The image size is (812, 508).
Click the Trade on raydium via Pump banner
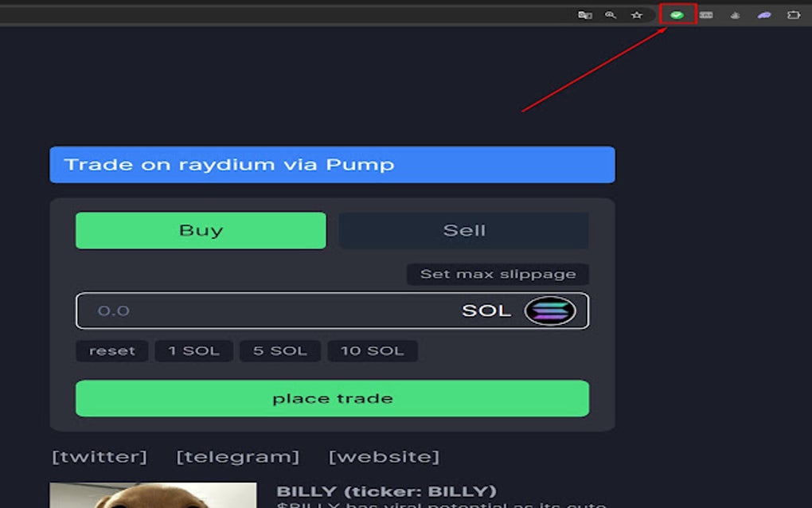point(332,164)
